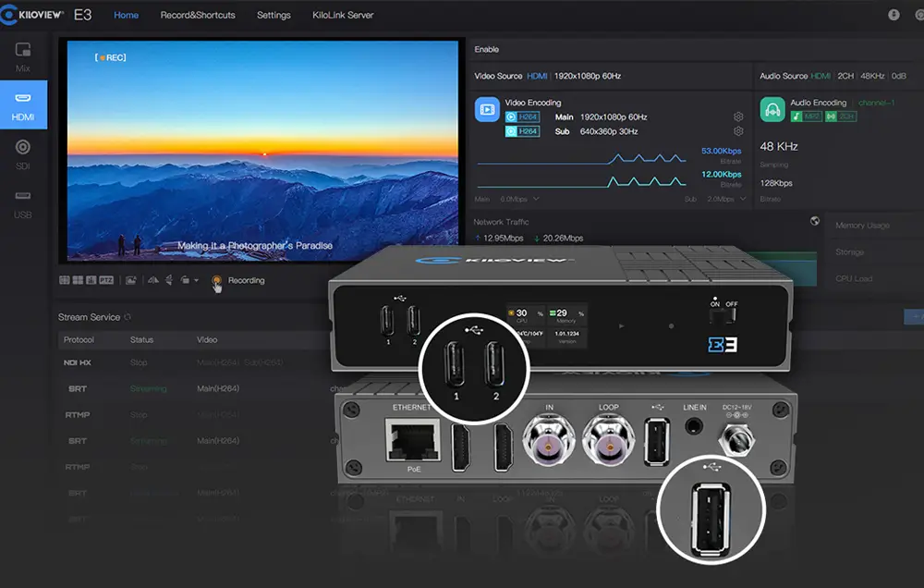This screenshot has height=588, width=924.
Task: Click the vertical flip icon
Action: pos(169,280)
